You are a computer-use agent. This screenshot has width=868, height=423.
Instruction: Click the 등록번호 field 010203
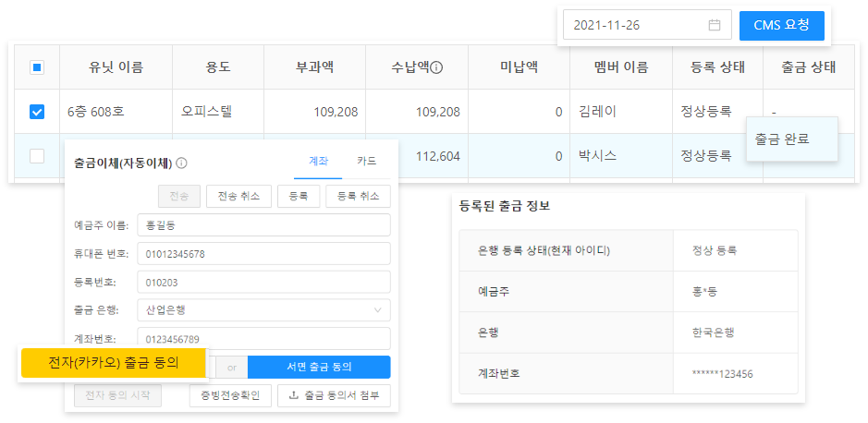click(x=264, y=282)
